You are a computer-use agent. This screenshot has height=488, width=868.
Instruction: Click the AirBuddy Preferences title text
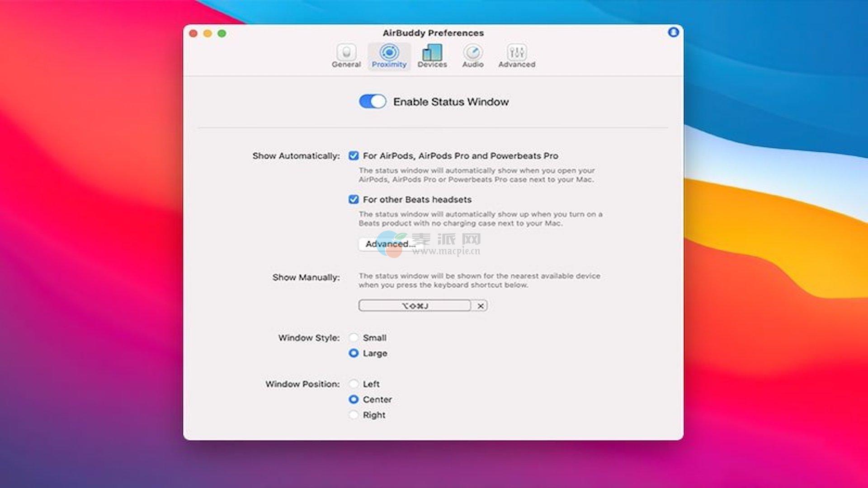click(x=433, y=33)
